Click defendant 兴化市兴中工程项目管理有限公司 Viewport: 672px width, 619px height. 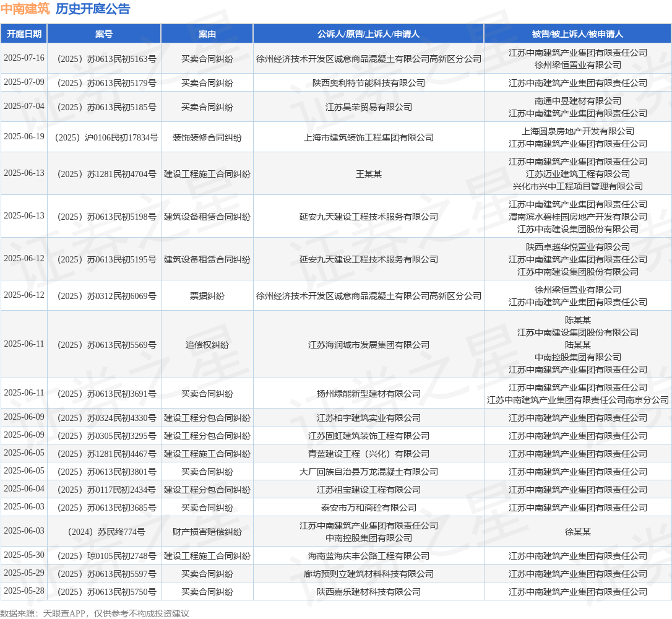click(578, 186)
